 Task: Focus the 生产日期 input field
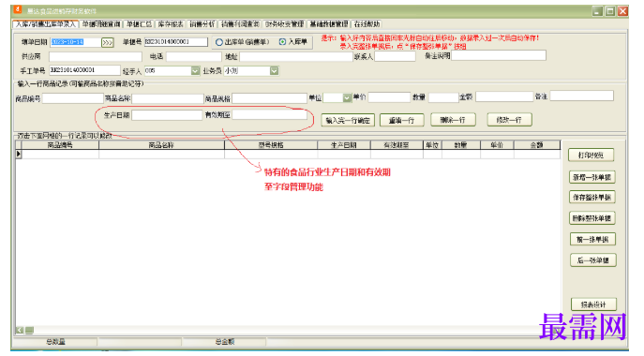tap(167, 115)
